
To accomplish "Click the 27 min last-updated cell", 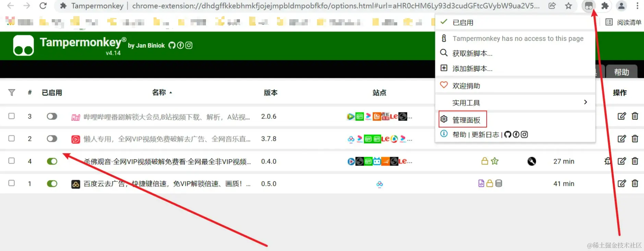I will pos(564,161).
